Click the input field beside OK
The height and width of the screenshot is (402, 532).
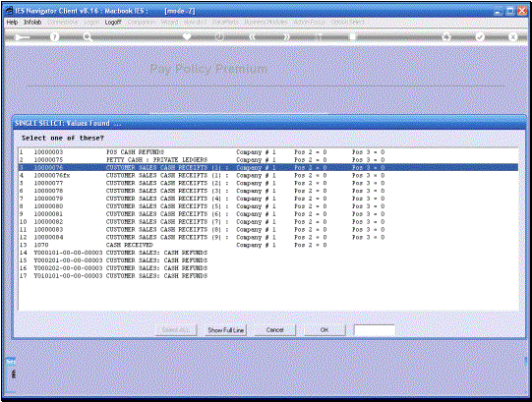375,330
